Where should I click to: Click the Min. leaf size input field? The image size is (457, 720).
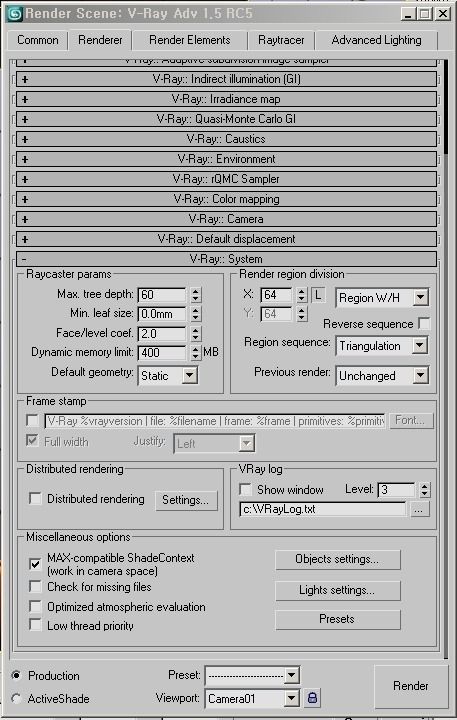[162, 314]
